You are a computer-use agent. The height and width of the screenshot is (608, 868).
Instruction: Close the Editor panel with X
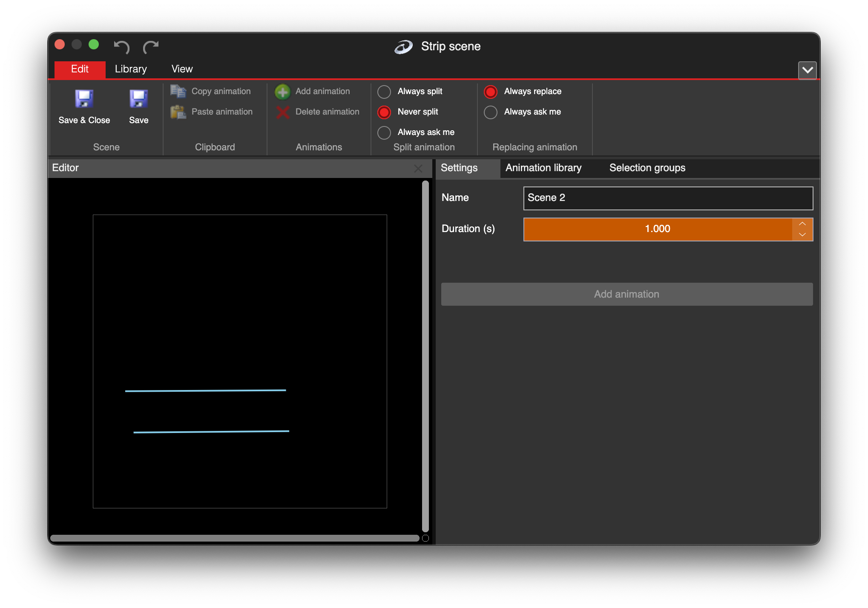(x=418, y=169)
